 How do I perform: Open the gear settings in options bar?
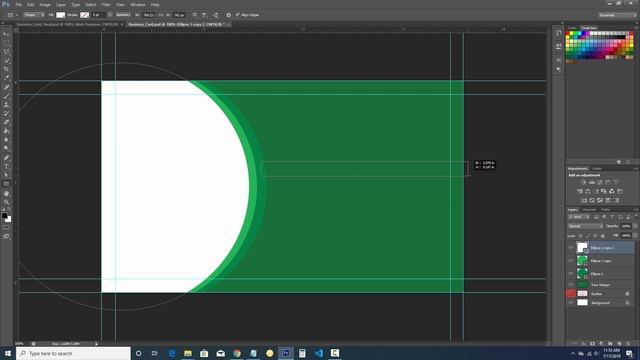pyautogui.click(x=229, y=15)
